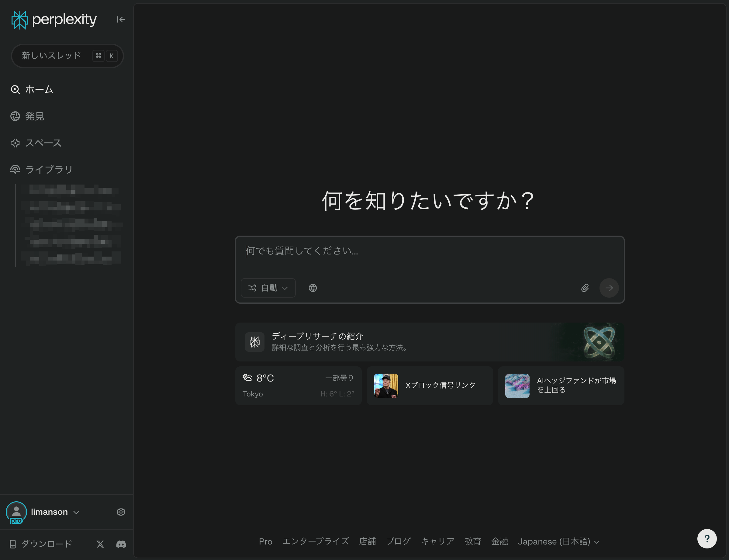Click 金融 footer link
Image resolution: width=729 pixels, height=560 pixels.
[x=499, y=541]
